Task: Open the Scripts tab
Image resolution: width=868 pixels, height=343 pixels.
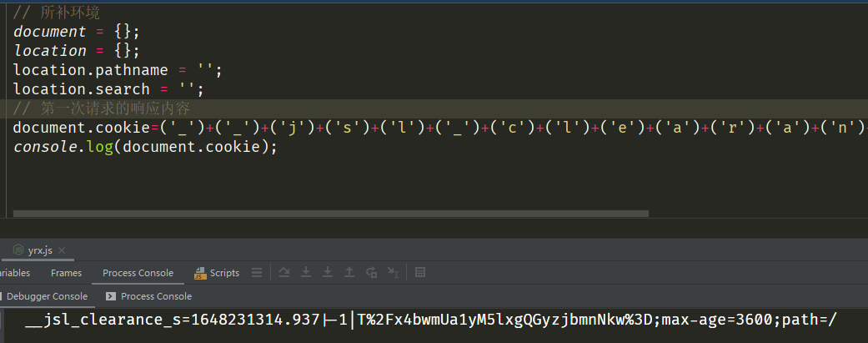Action: (x=217, y=273)
